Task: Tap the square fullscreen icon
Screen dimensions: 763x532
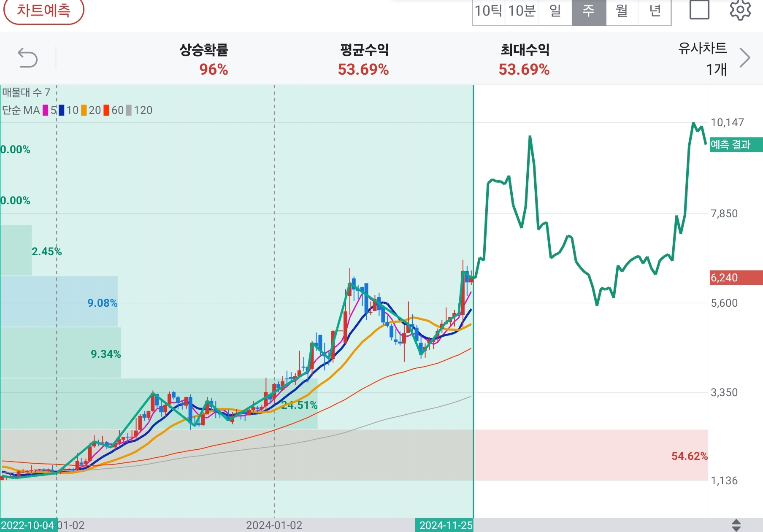Action: tap(699, 9)
